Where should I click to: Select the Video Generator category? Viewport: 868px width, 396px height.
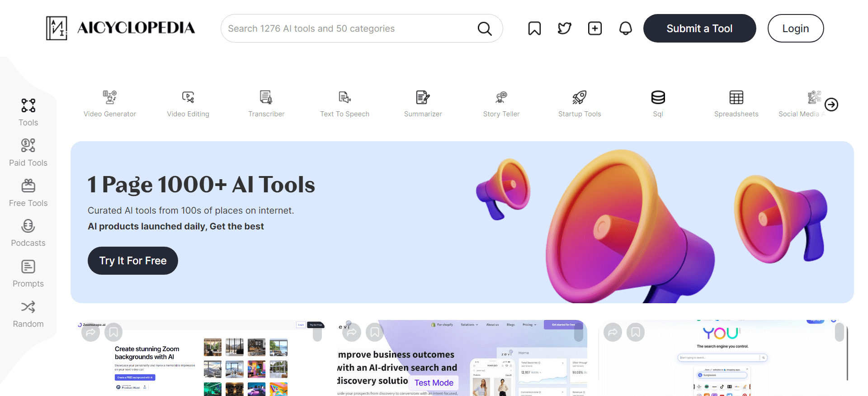[110, 104]
